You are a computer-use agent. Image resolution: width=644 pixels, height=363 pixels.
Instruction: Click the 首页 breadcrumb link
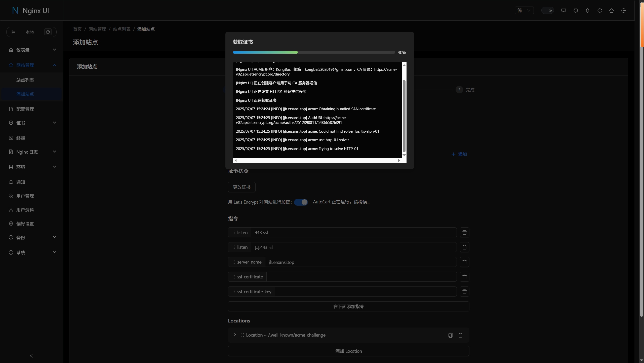point(77,29)
